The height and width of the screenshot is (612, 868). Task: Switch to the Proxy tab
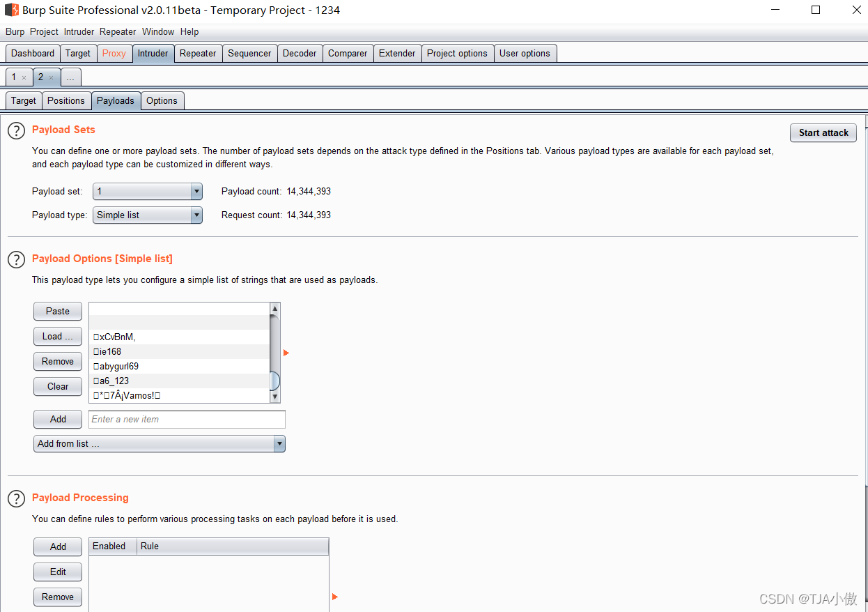[114, 53]
